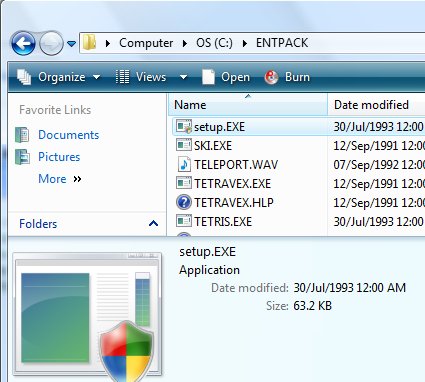Click the Burn disc icon
This screenshot has width=425, height=382.
[x=271, y=77]
